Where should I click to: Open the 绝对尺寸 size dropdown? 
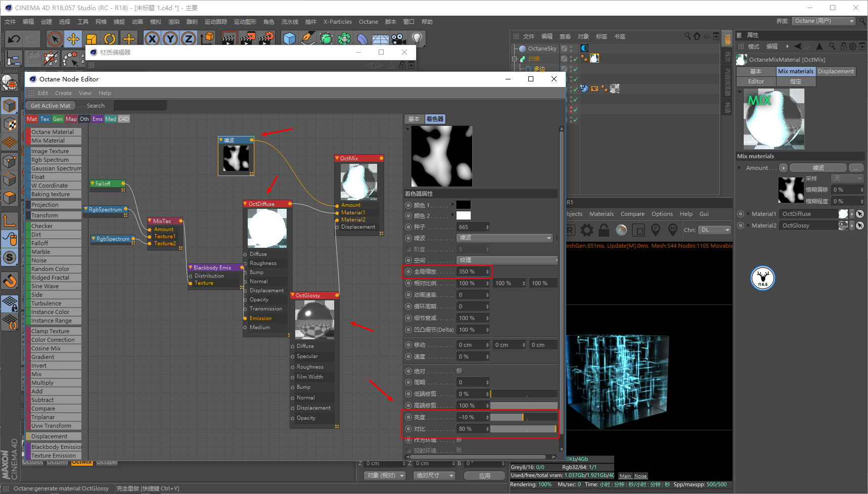(434, 476)
